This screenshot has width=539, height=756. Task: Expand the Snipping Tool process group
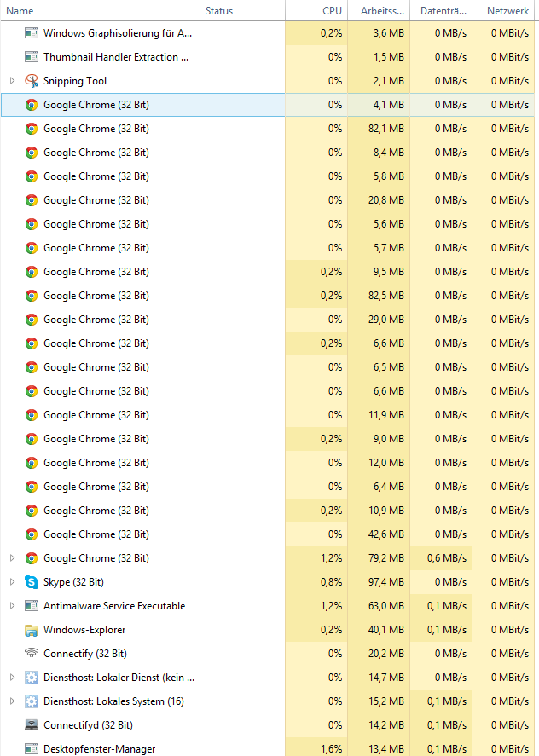pos(12,81)
